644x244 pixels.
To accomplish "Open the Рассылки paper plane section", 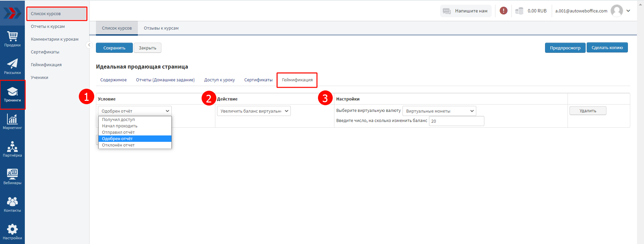I will pyautogui.click(x=12, y=66).
